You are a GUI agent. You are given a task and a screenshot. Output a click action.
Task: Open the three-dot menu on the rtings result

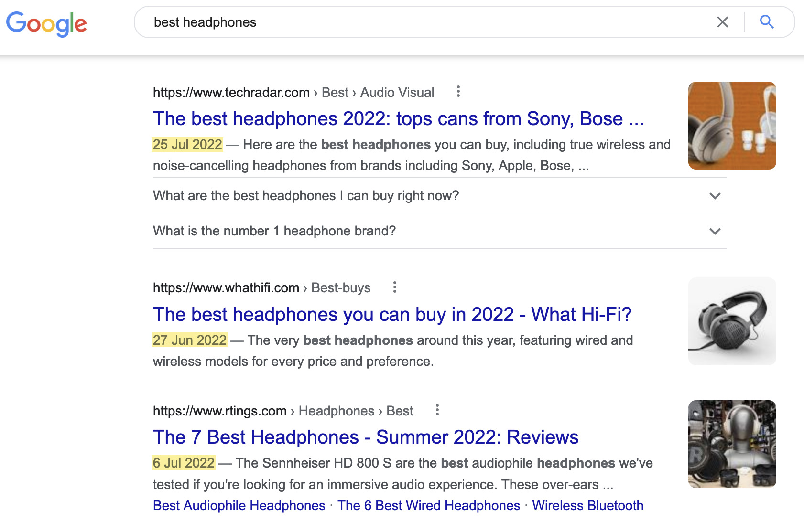[437, 410]
